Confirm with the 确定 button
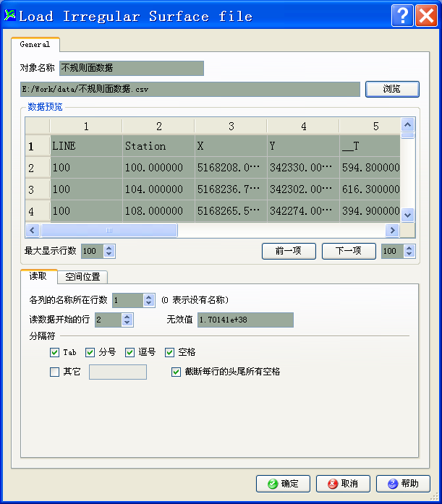The image size is (442, 504). (x=283, y=484)
